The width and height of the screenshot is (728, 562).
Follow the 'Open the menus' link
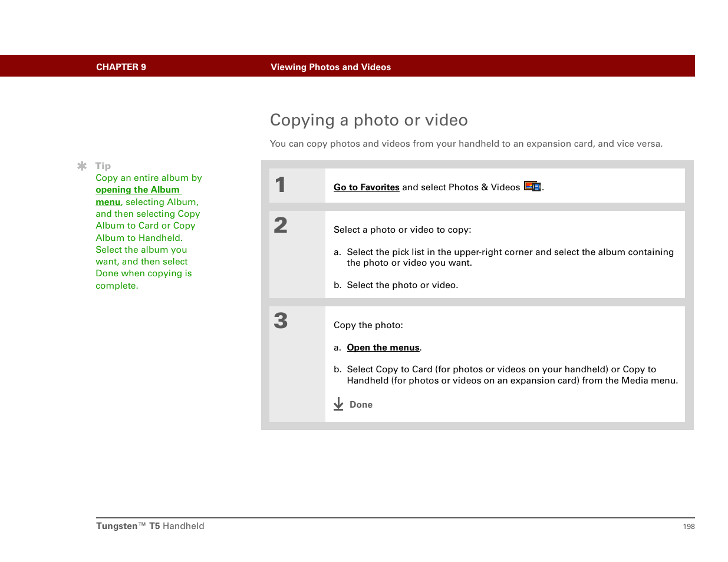[x=383, y=348]
